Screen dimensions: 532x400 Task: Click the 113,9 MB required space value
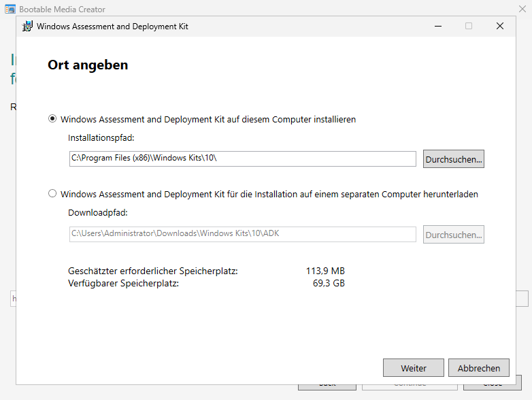(x=325, y=271)
